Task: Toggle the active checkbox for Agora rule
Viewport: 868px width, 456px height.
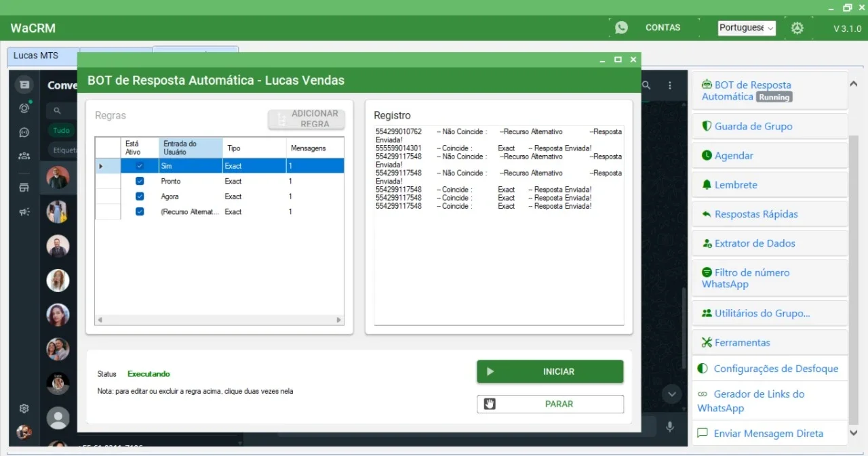Action: [140, 196]
